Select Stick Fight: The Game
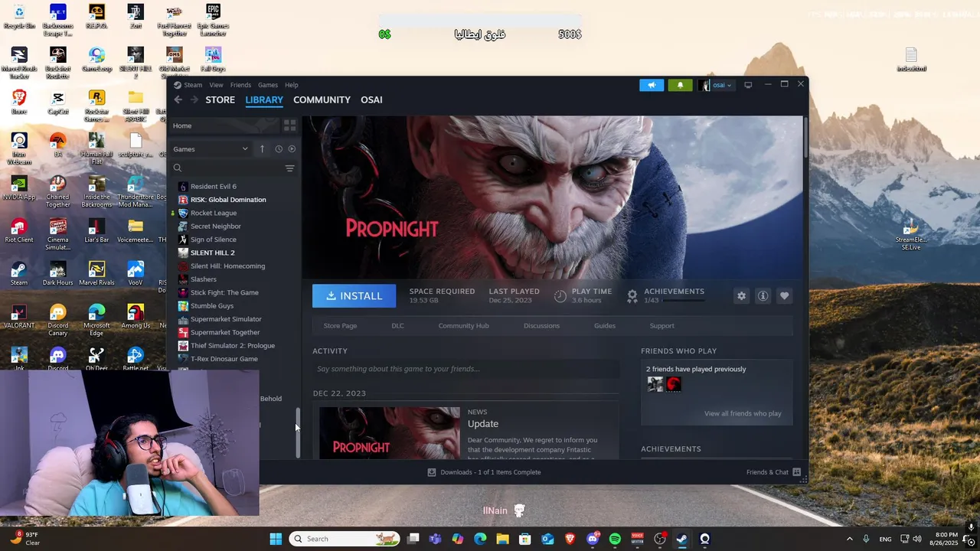This screenshot has width=980, height=551. coord(224,292)
